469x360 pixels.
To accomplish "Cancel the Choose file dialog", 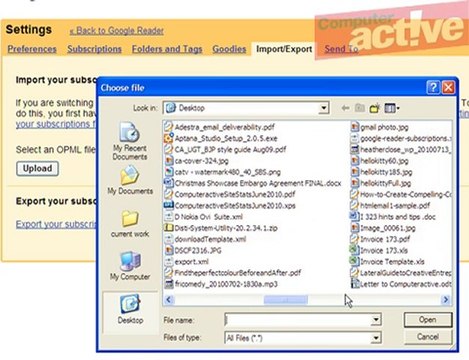I will coord(428,337).
